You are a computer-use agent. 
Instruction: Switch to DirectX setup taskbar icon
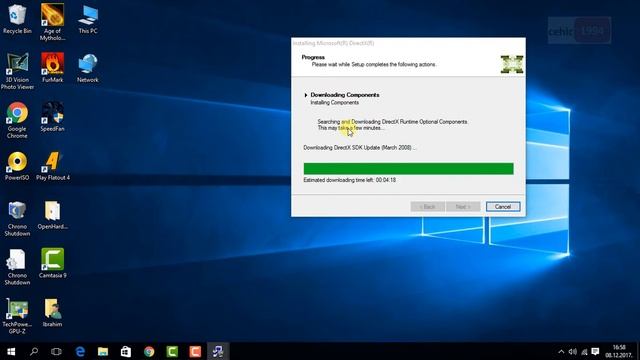(x=218, y=351)
